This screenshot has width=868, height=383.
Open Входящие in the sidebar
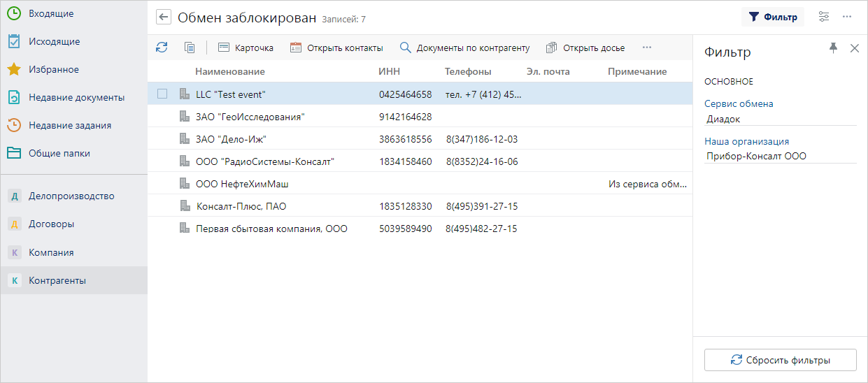[50, 13]
